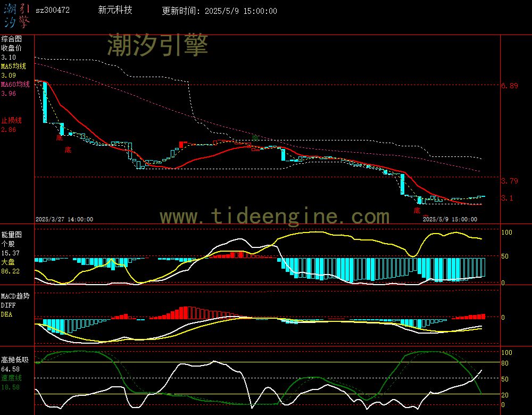
Task: Click the MA5均线 legend label
Action: tap(13, 66)
